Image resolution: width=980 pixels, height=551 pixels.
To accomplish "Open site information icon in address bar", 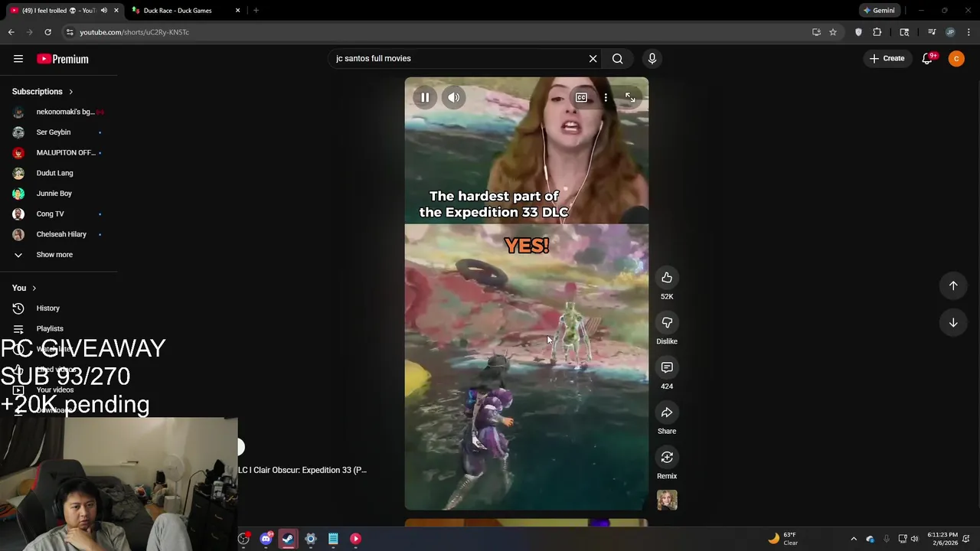I will click(70, 32).
